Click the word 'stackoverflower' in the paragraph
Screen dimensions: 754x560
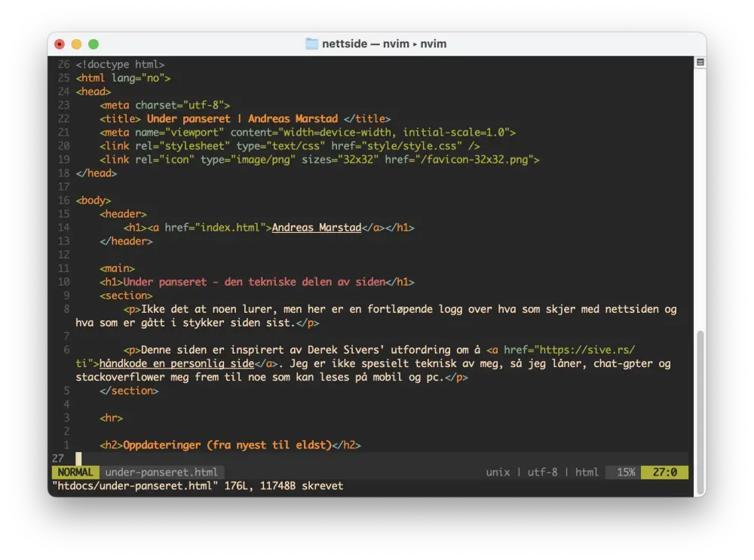click(x=120, y=377)
